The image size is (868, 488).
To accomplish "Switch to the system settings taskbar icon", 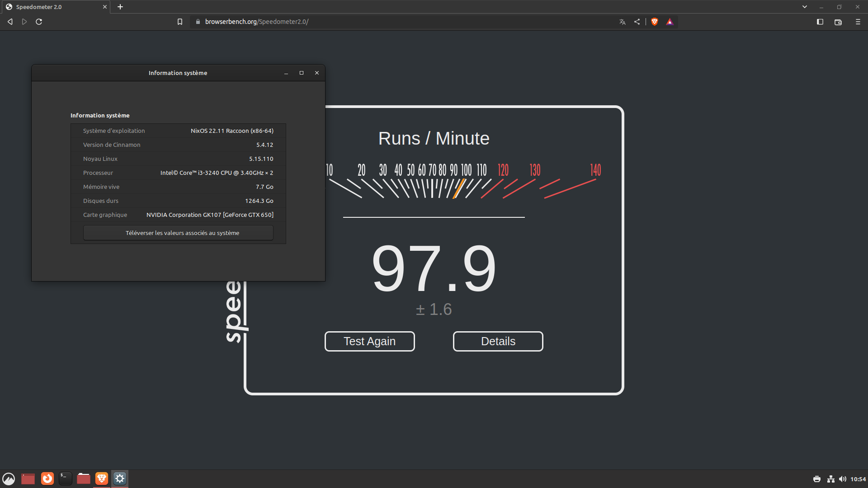I will pos(120,479).
